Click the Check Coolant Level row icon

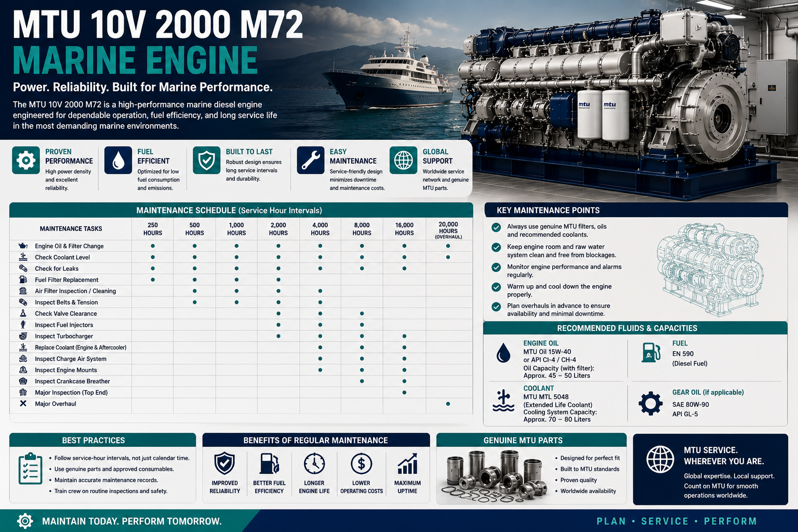[x=23, y=257]
